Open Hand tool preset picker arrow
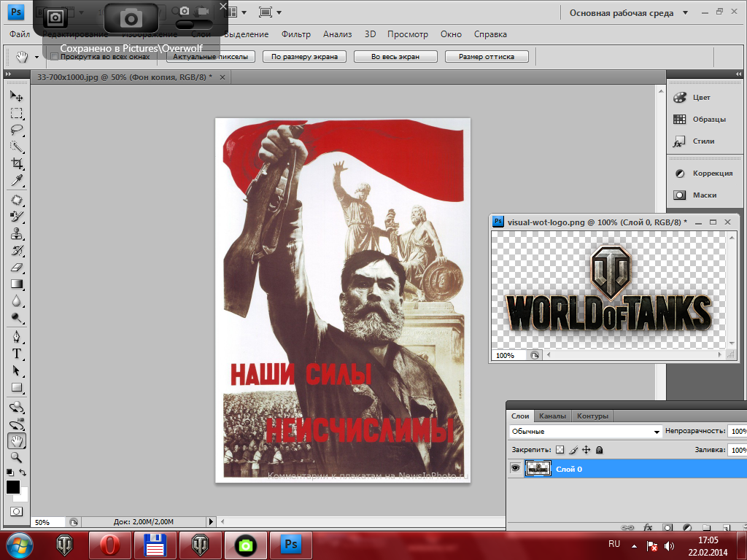This screenshot has height=560, width=747. 36,57
